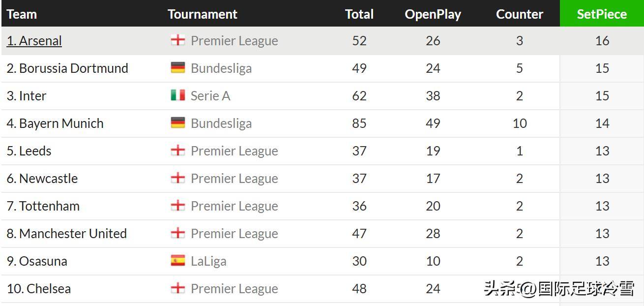Sort by OpenPlay column header

(433, 14)
